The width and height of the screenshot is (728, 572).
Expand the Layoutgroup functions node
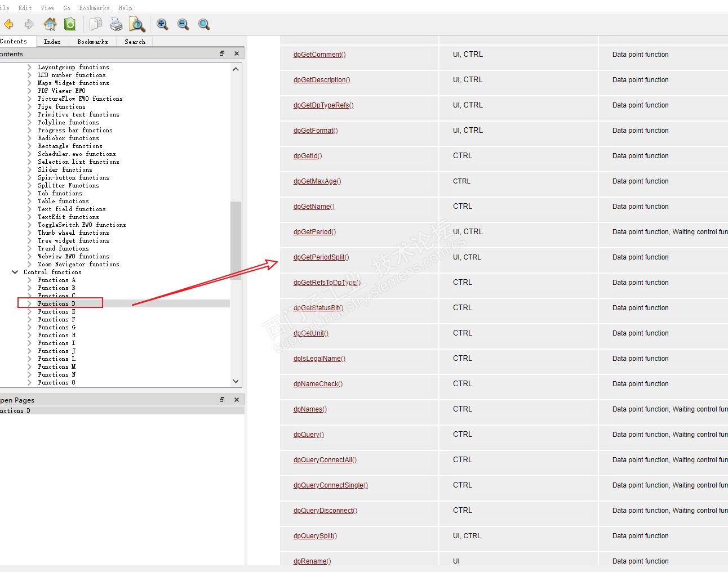point(29,67)
